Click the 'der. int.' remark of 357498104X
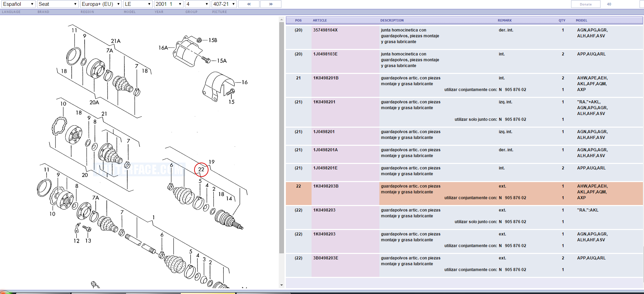This screenshot has height=294, width=644. pyautogui.click(x=506, y=30)
